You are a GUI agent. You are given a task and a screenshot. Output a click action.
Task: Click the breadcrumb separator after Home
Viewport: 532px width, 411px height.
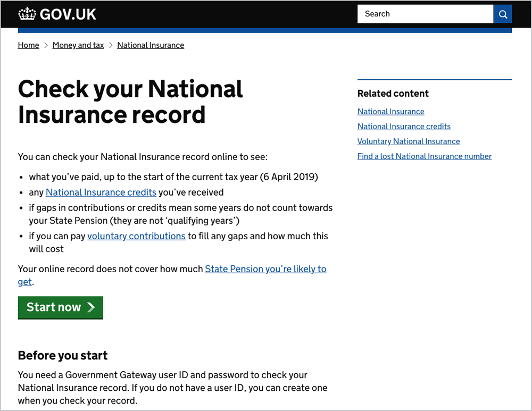45,45
